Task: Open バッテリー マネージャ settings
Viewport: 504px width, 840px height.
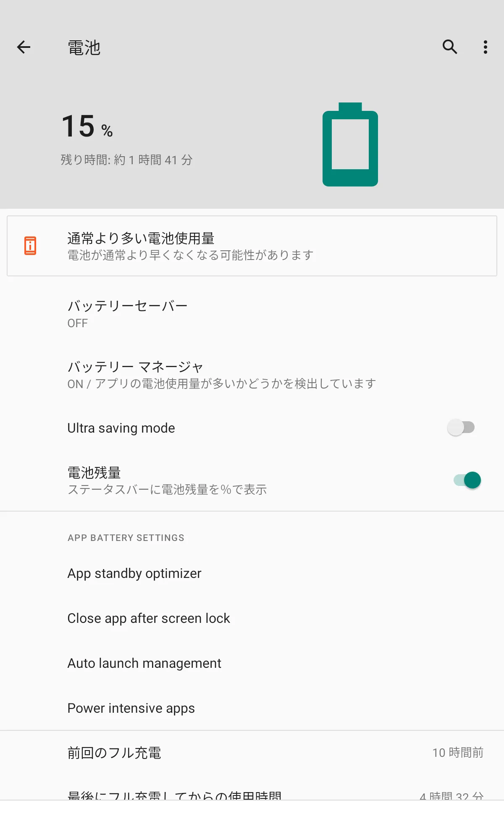Action: point(252,375)
